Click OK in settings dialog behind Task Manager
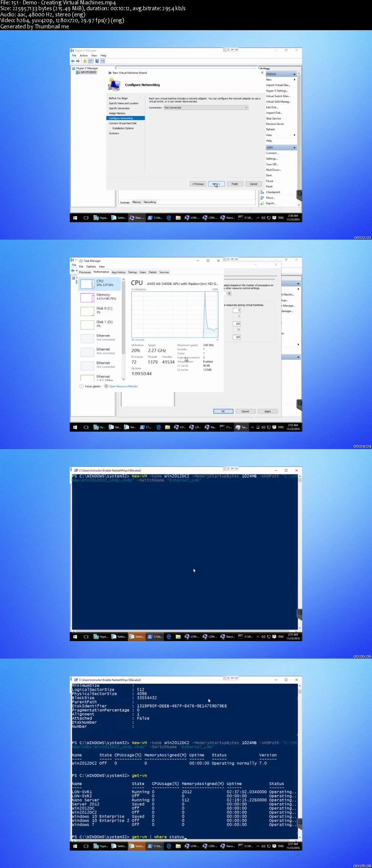This screenshot has height=868, width=372. tap(223, 411)
